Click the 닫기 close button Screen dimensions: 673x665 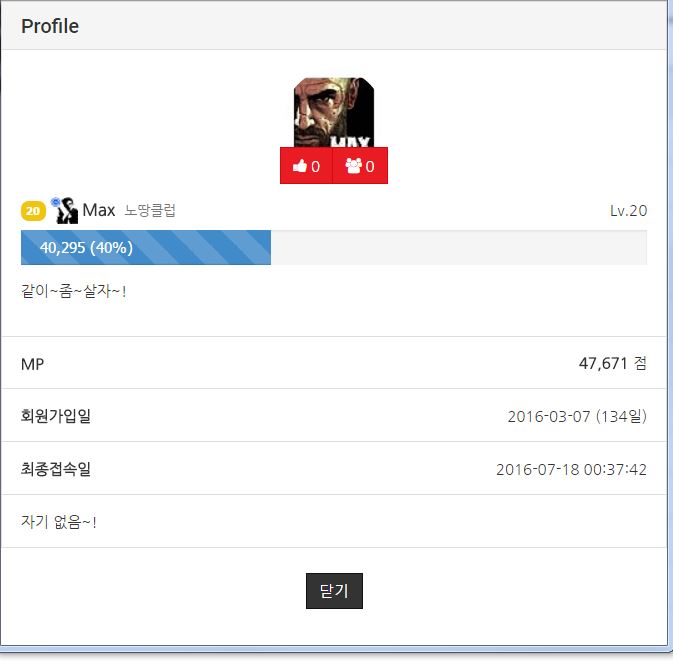pyautogui.click(x=334, y=591)
